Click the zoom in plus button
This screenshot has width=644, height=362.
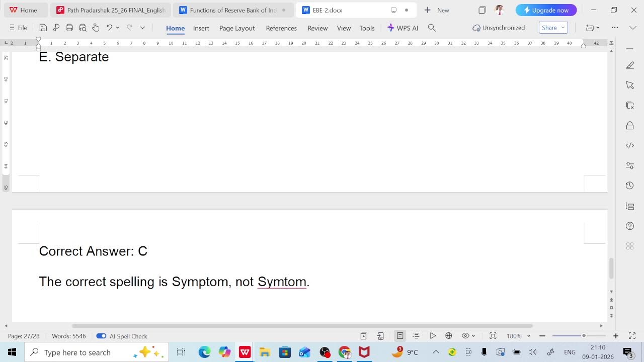tap(615, 336)
